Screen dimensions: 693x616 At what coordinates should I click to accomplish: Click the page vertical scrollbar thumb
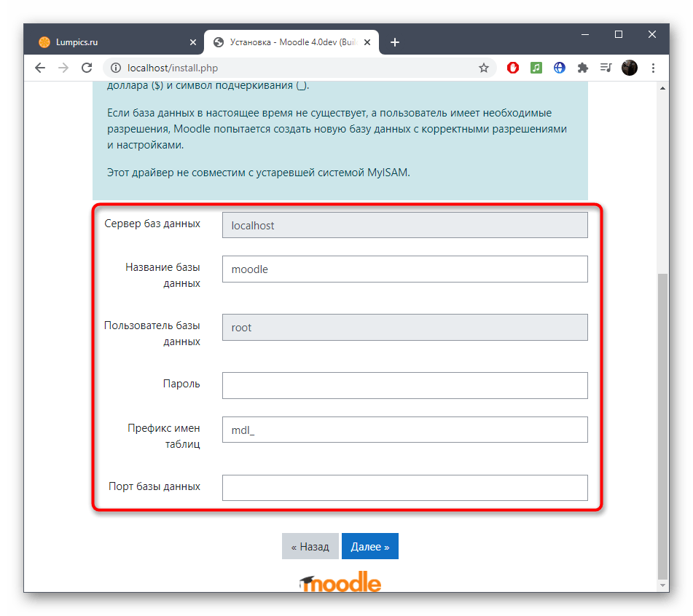(x=662, y=422)
